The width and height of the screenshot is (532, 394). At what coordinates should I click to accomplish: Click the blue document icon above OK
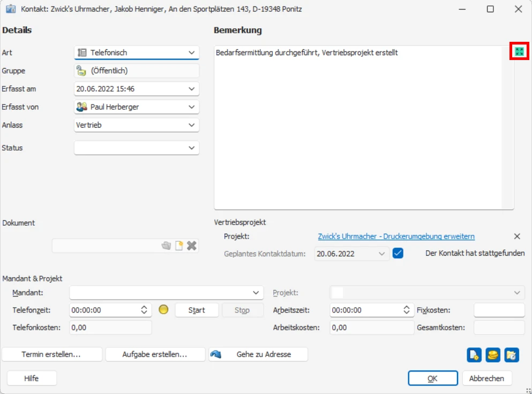tap(474, 355)
